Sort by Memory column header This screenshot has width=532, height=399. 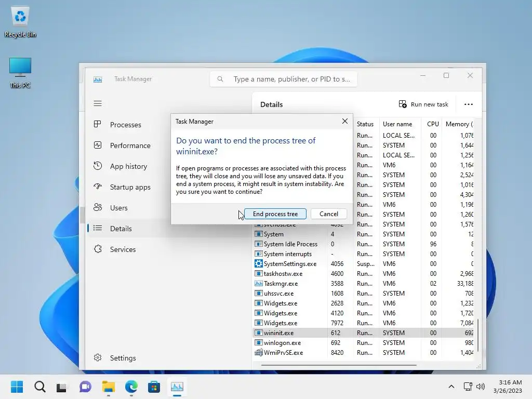(x=459, y=124)
